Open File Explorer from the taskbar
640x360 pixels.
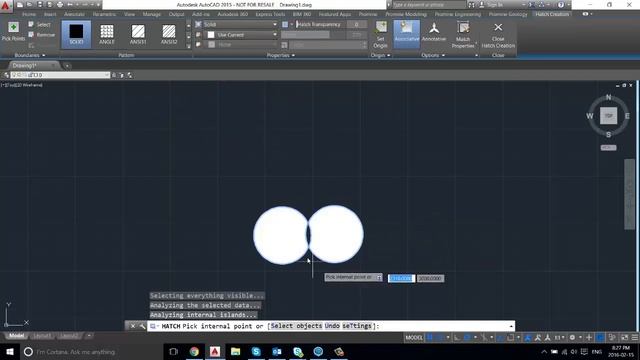click(235, 351)
